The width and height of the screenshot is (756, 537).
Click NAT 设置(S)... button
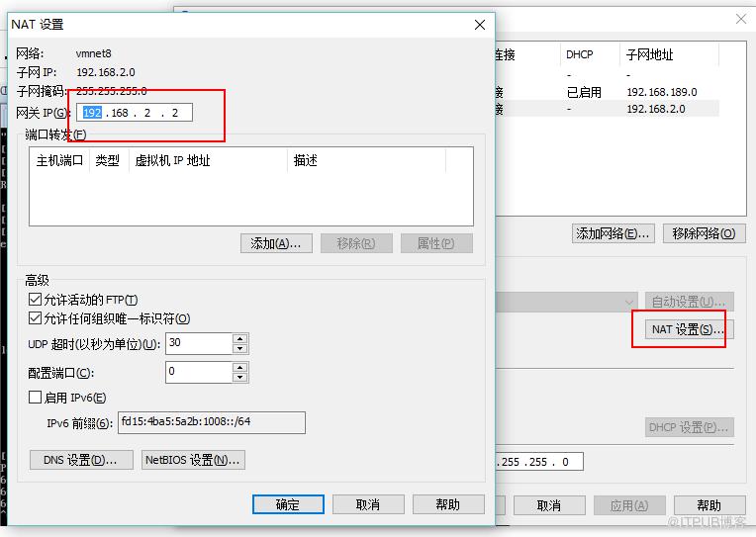click(x=689, y=329)
